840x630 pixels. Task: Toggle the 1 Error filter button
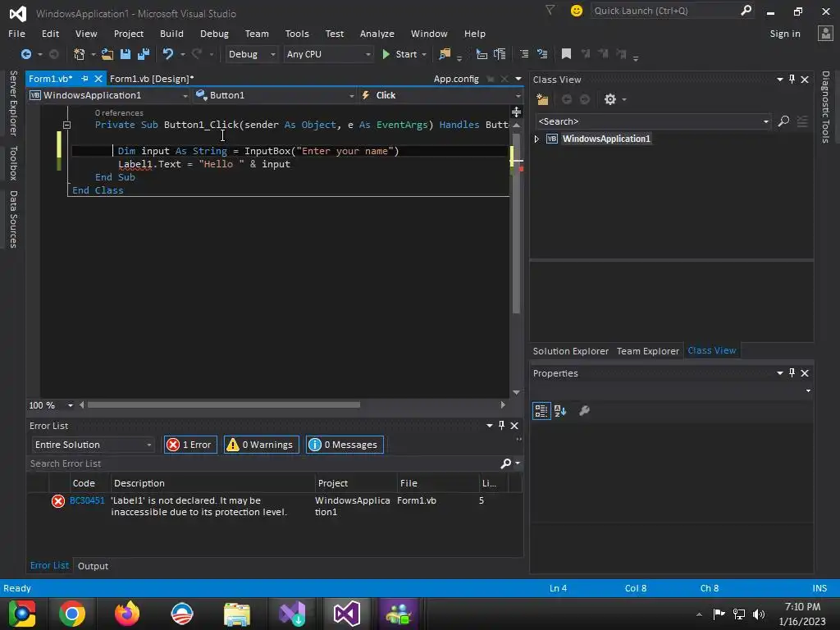point(190,445)
